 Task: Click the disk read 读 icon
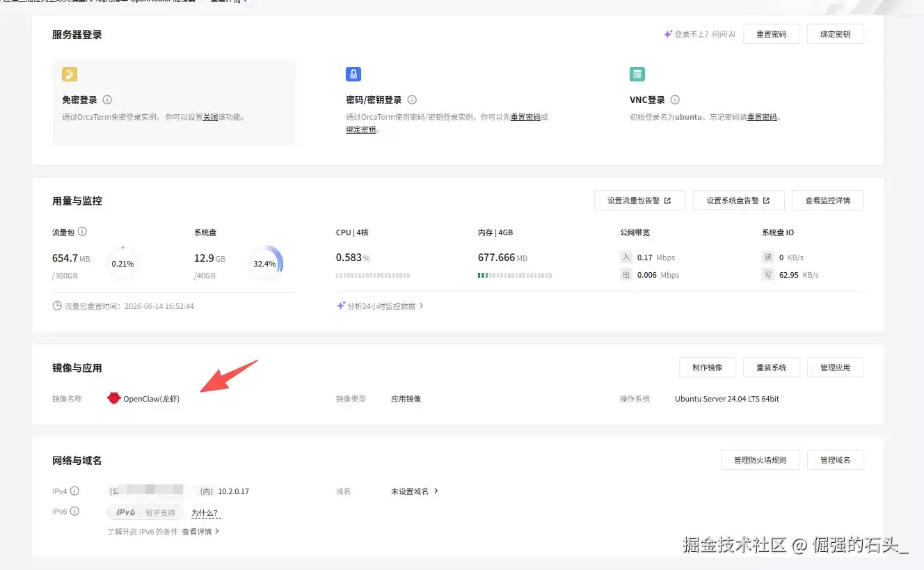pyautogui.click(x=768, y=258)
